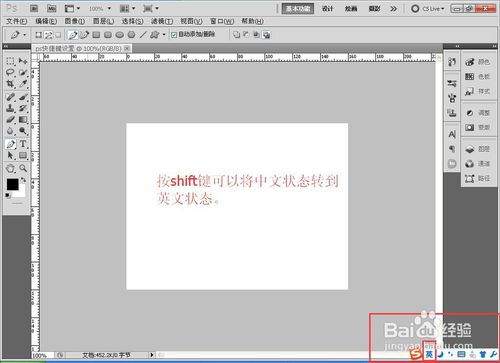This screenshot has width=500, height=363.
Task: Open the Adjustments panel
Action: pyautogui.click(x=478, y=113)
